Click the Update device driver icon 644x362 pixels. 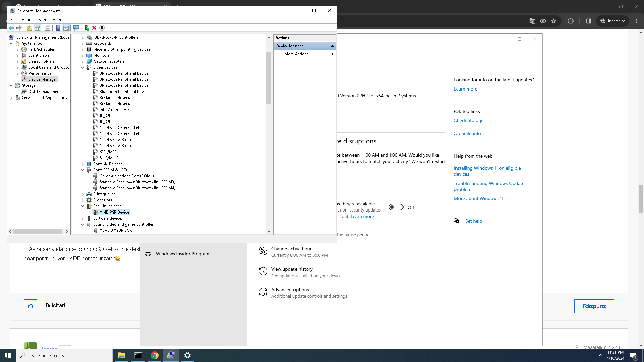[87, 28]
